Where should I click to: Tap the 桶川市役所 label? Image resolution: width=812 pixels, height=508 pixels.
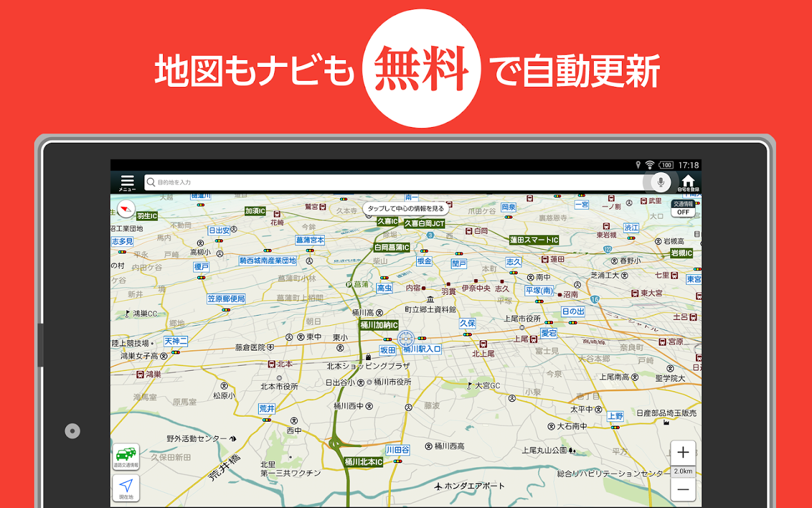click(389, 382)
